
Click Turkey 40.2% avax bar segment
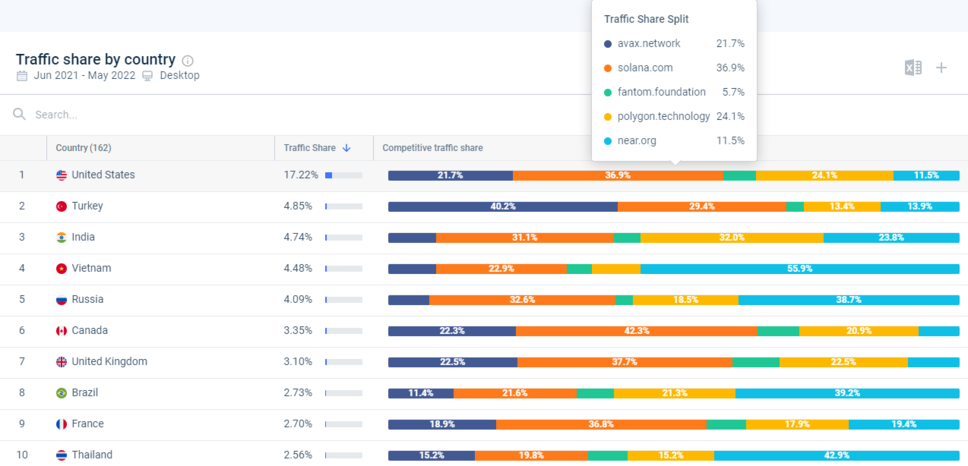pyautogui.click(x=503, y=207)
